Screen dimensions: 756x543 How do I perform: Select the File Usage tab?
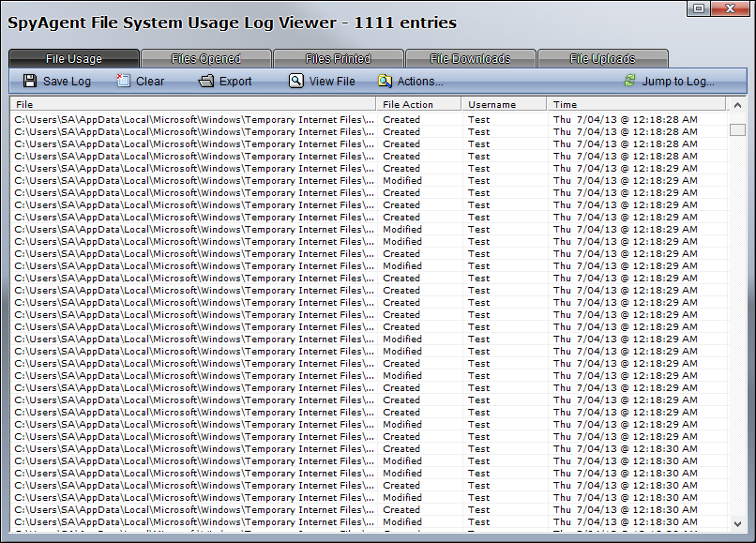(74, 59)
